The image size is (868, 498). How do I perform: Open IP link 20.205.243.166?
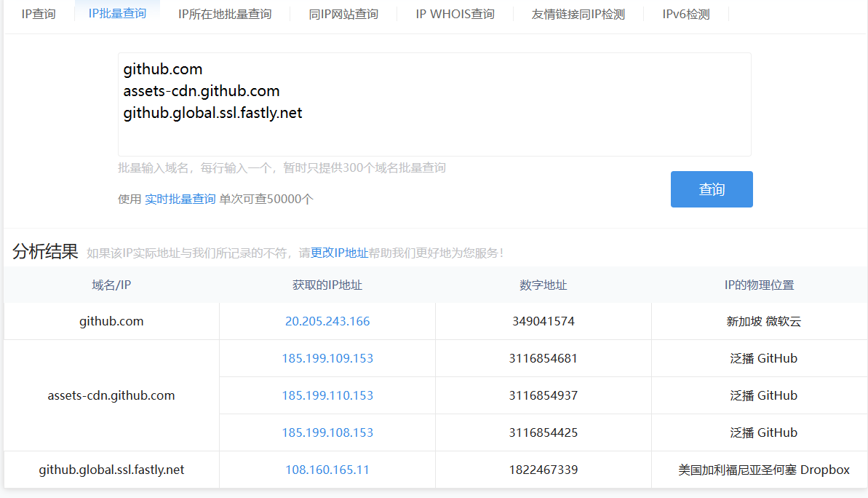(x=327, y=321)
